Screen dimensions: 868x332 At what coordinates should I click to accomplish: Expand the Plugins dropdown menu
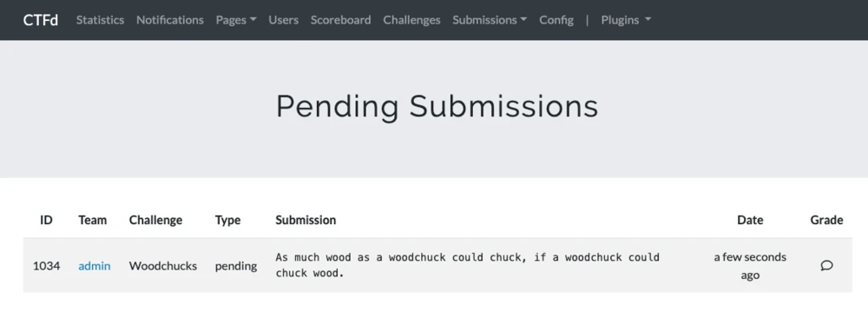point(626,20)
